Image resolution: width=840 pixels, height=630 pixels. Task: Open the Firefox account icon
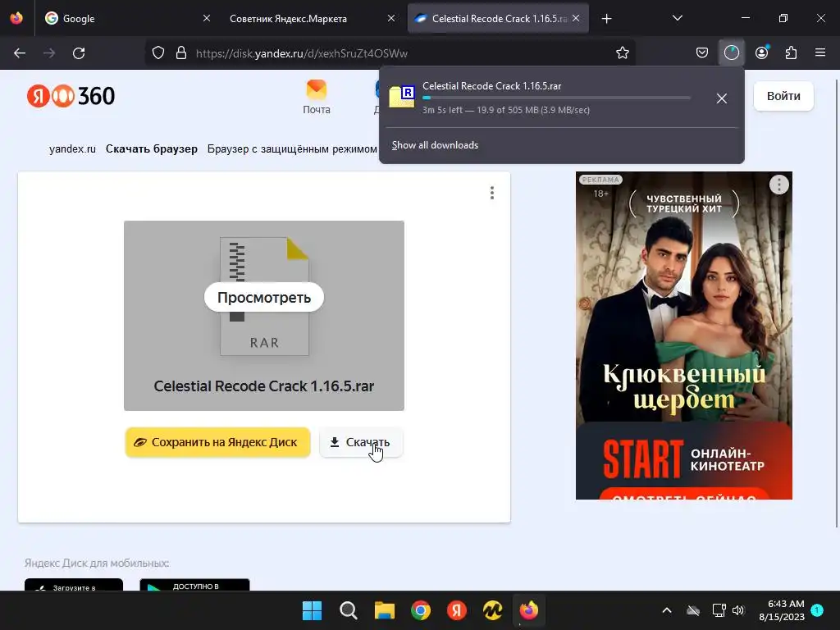762,53
